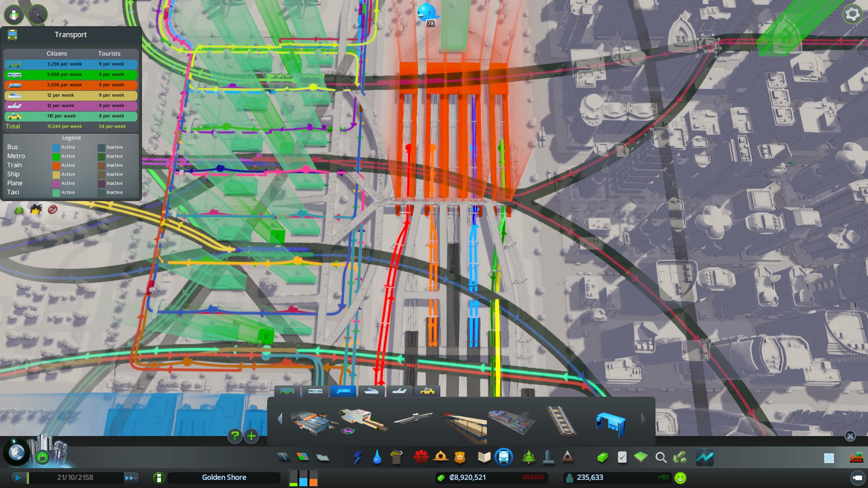Open the Garbage services menu
Viewport: 868px width, 488px height.
[396, 458]
